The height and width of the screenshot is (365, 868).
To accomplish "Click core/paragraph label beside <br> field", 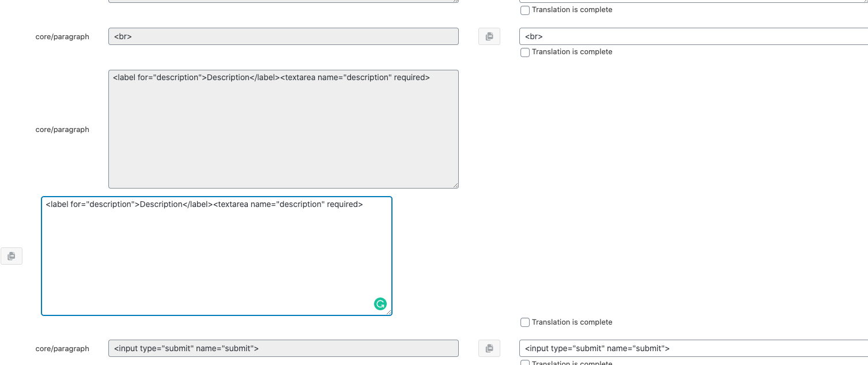I will tap(62, 36).
